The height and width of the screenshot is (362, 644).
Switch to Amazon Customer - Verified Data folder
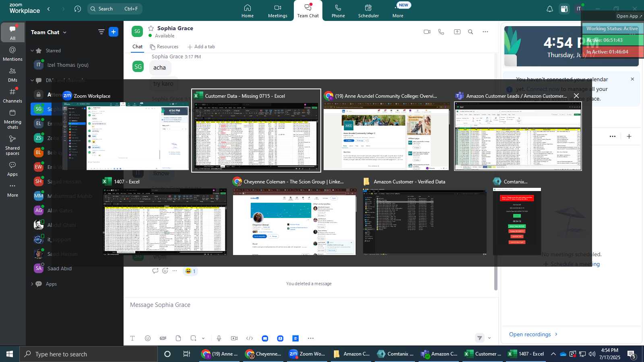(x=425, y=216)
